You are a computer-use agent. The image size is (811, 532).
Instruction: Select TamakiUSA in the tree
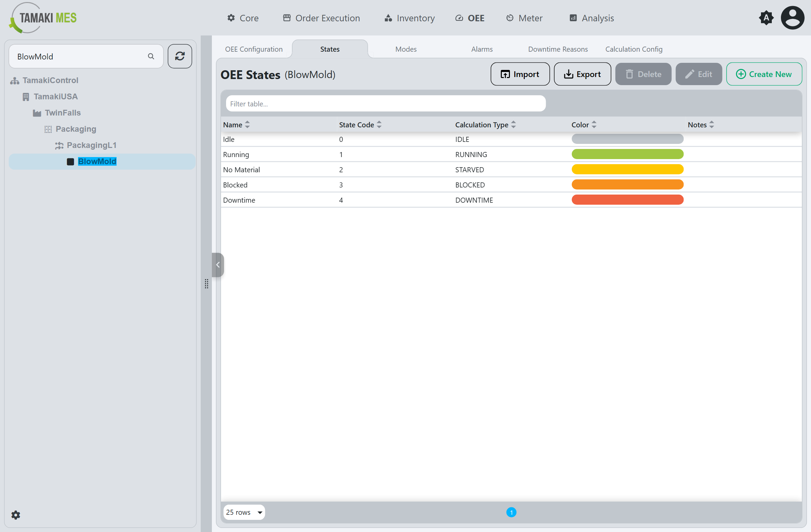pos(55,97)
